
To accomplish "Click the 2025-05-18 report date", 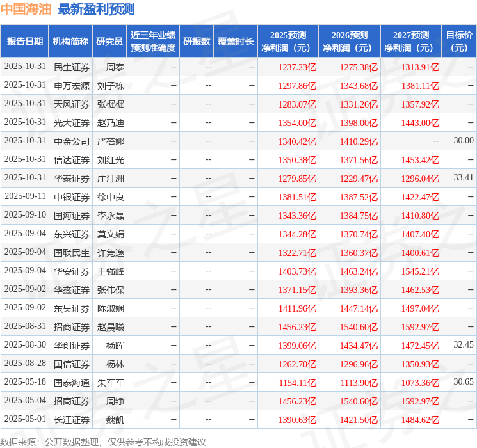I will 25,381.
